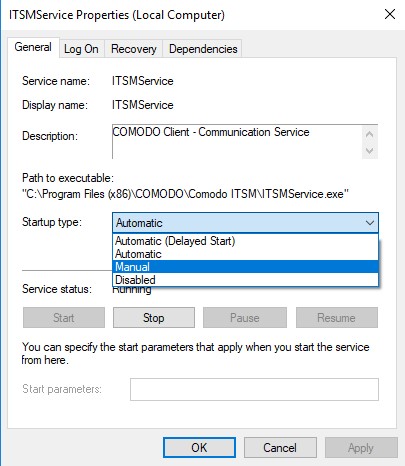The width and height of the screenshot is (405, 466).
Task: Choose Manual from startup type list
Action: pos(245,267)
